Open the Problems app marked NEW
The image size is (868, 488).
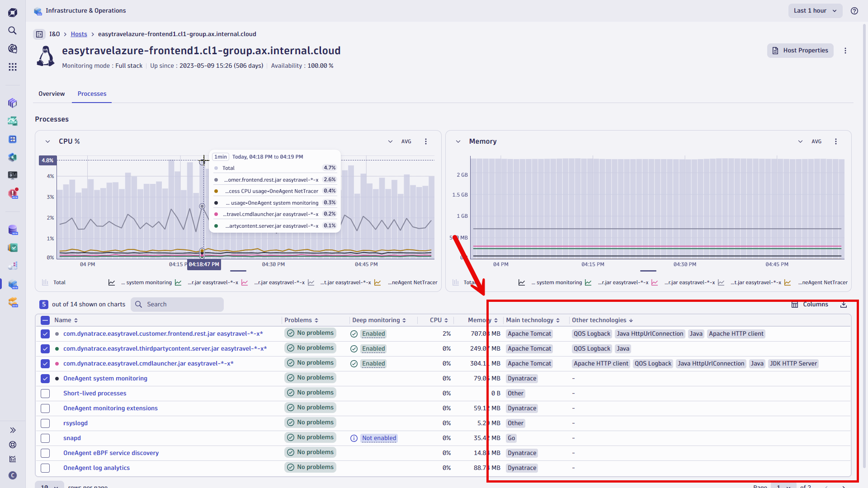12,193
